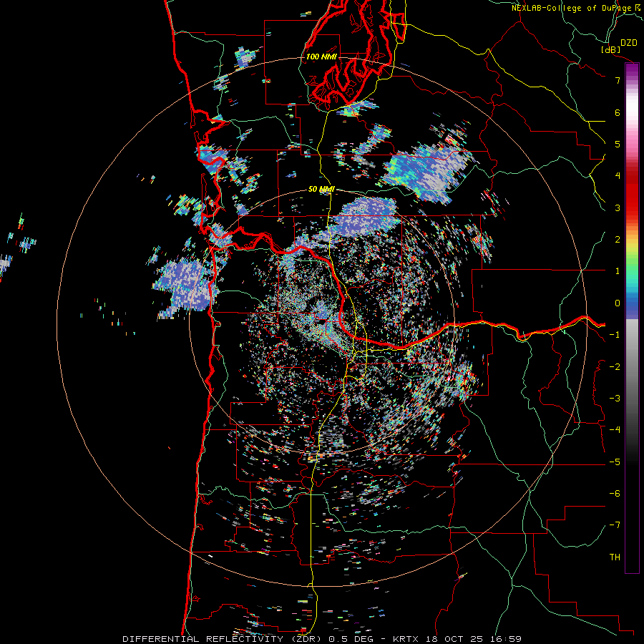Viewport: 644px width, 644px height.
Task: Click the -7 value on color scale
Action: [x=615, y=525]
